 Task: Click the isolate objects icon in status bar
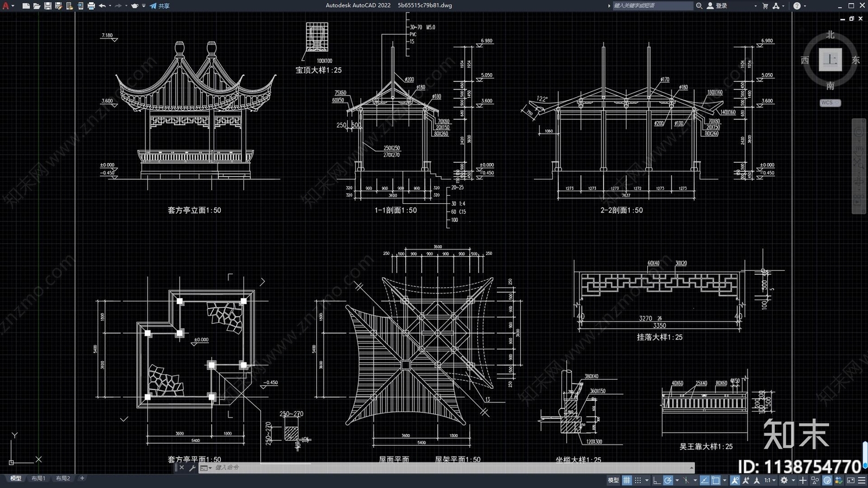(815, 480)
